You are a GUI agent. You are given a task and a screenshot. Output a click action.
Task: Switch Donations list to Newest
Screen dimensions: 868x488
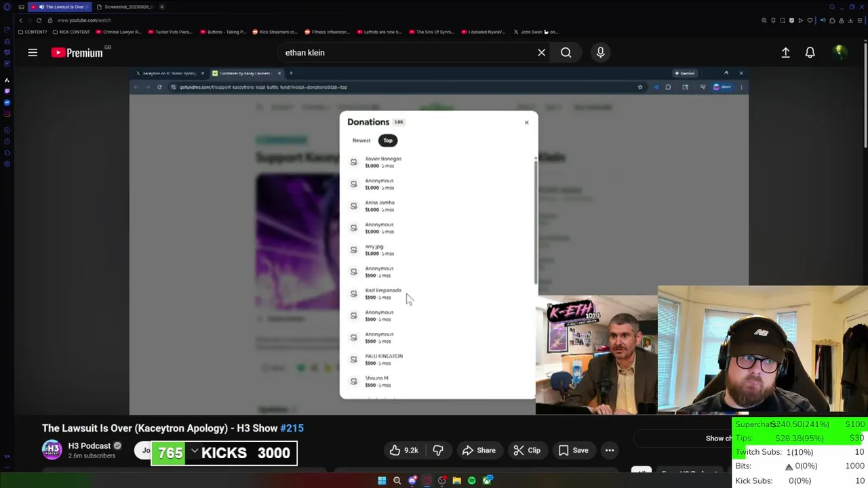pos(361,140)
